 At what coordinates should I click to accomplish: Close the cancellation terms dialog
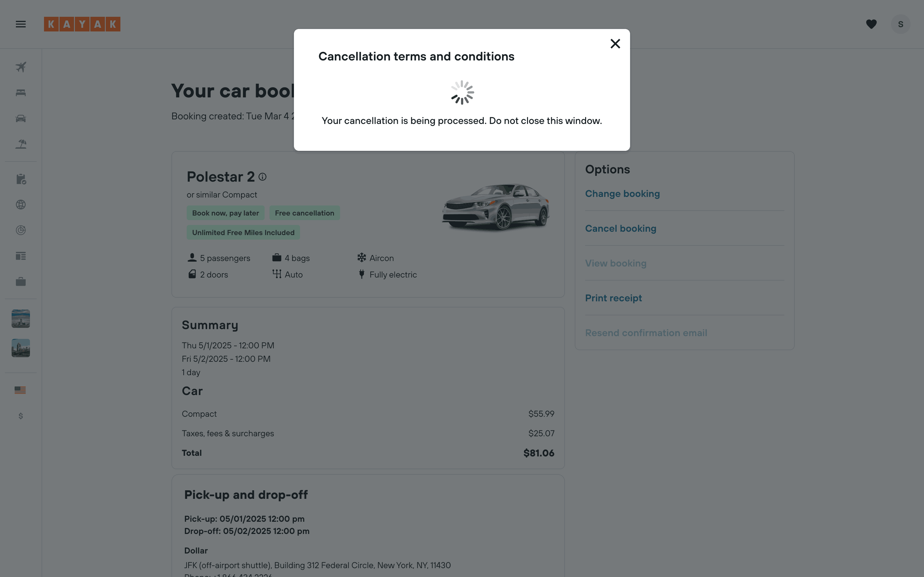[615, 44]
